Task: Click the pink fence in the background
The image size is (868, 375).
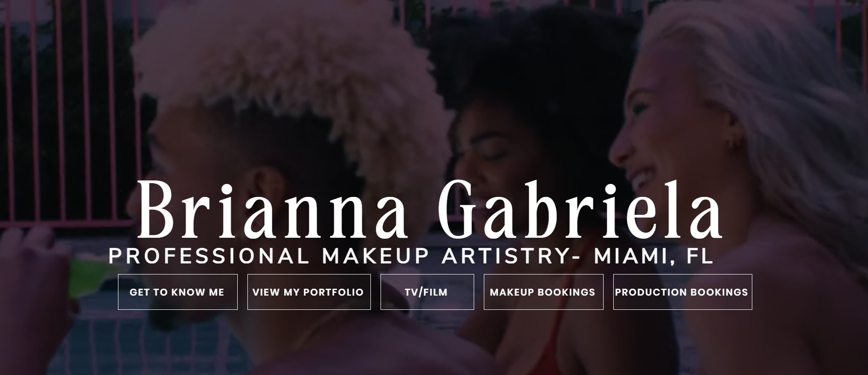Action: [x=69, y=115]
